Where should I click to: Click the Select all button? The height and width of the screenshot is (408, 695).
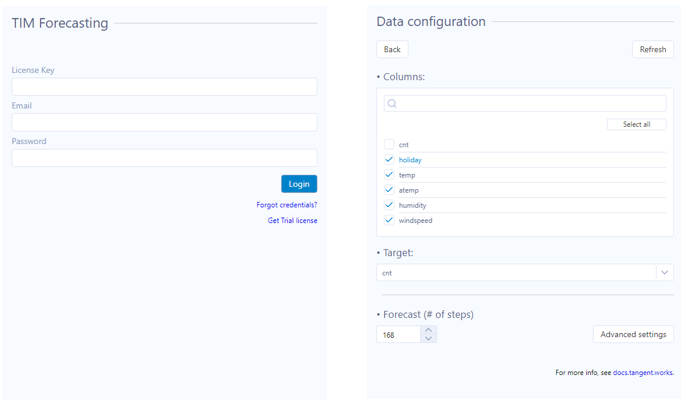point(636,125)
